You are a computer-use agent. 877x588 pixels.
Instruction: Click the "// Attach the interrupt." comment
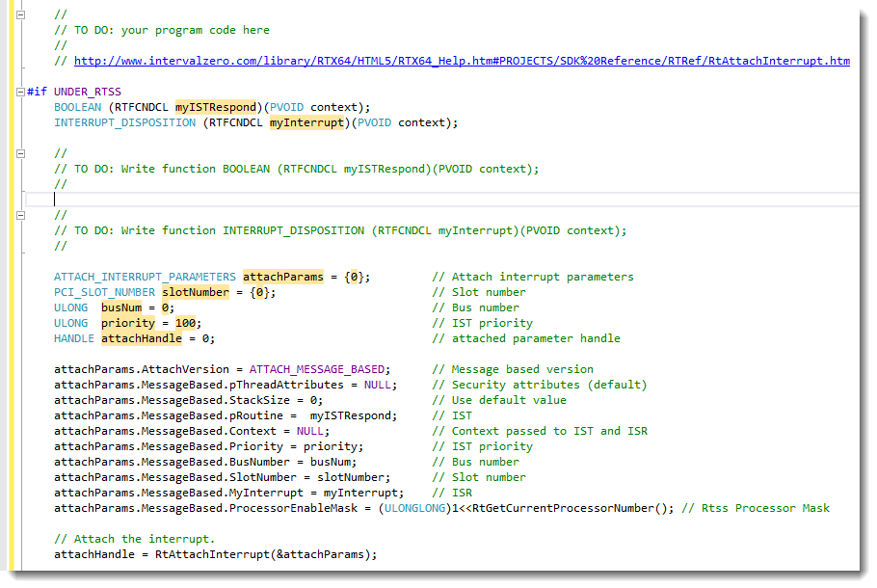[x=134, y=539]
